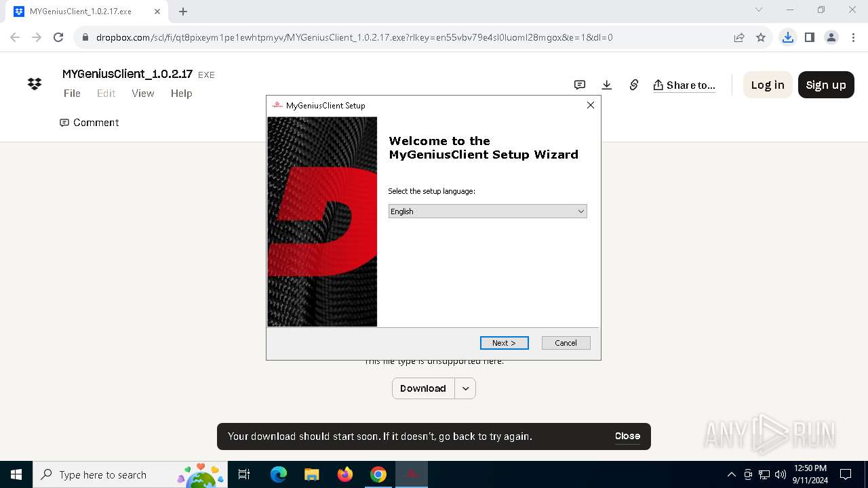Screen dimensions: 868x488
Task: Open network settings tray icon
Action: (764, 474)
